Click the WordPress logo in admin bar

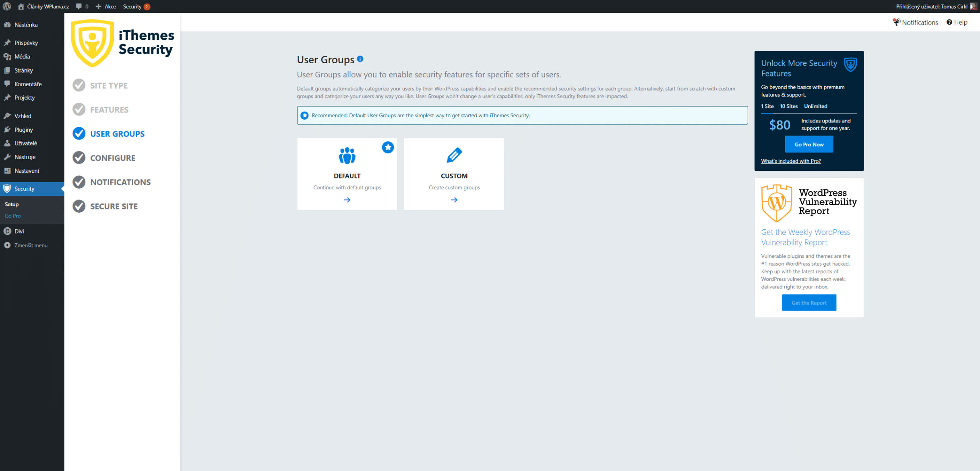(x=7, y=6)
